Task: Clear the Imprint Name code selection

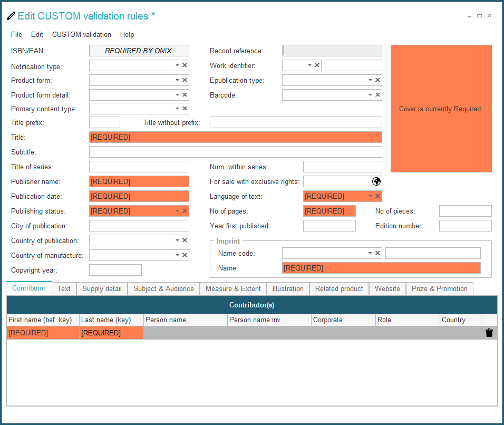Action: 377,253
